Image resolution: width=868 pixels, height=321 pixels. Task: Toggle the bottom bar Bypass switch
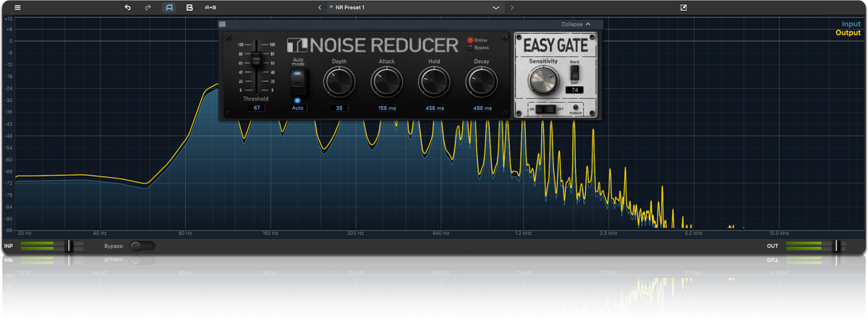point(142,246)
